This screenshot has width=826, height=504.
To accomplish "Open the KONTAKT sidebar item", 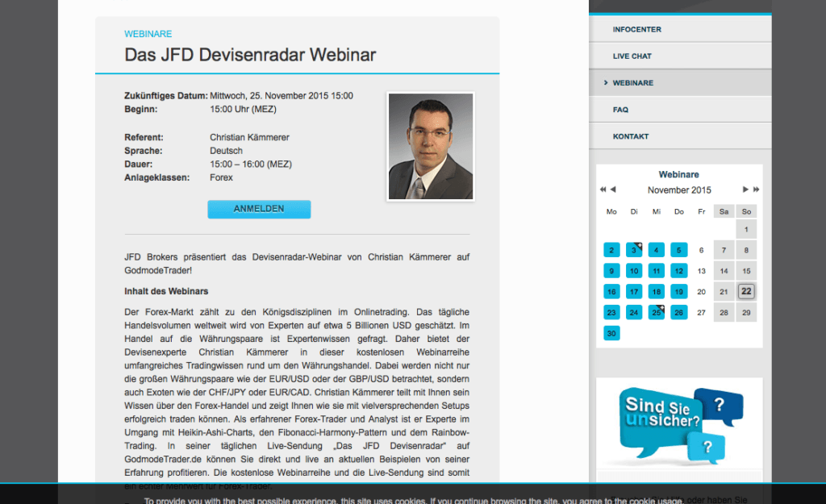I will pyautogui.click(x=680, y=136).
